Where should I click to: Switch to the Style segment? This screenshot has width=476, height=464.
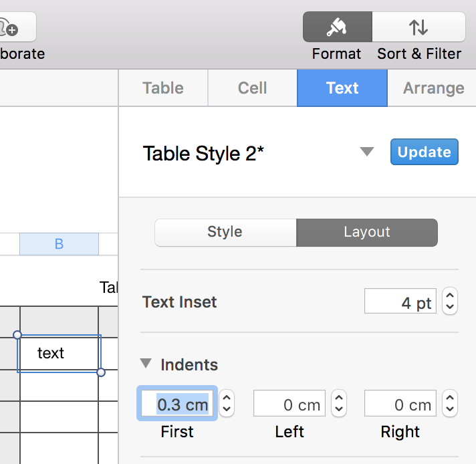[225, 232]
